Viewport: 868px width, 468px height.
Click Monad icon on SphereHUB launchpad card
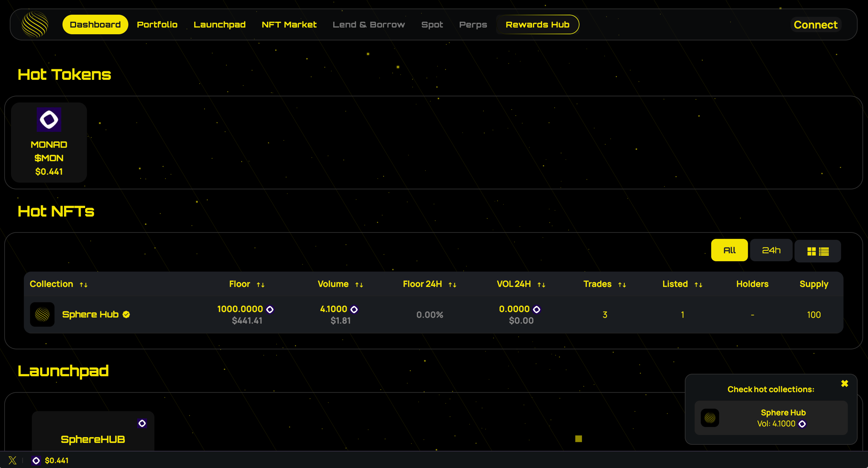point(142,423)
